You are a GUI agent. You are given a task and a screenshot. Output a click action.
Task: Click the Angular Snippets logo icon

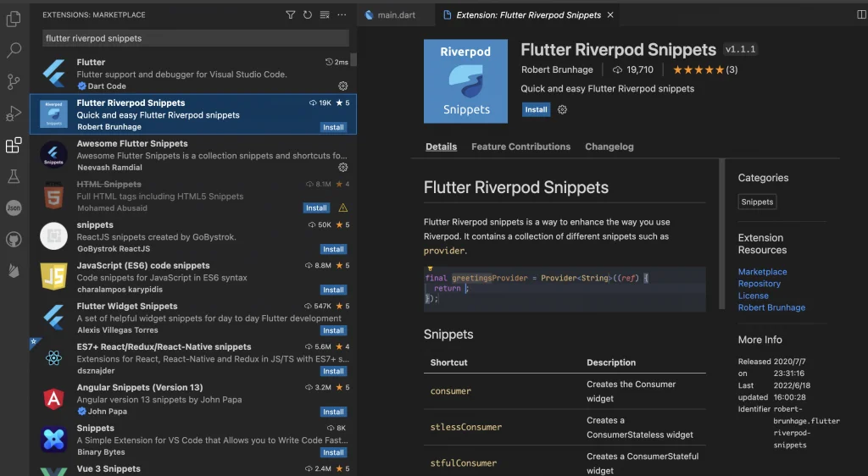[53, 399]
